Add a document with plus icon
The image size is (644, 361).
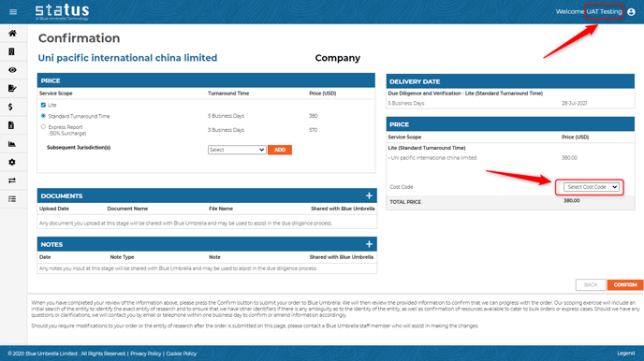[x=369, y=195]
